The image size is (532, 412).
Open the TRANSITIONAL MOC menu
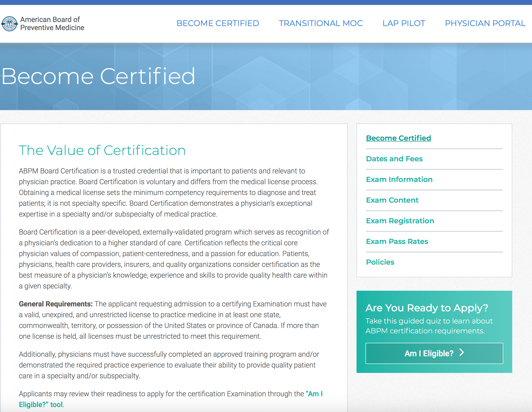click(x=321, y=23)
